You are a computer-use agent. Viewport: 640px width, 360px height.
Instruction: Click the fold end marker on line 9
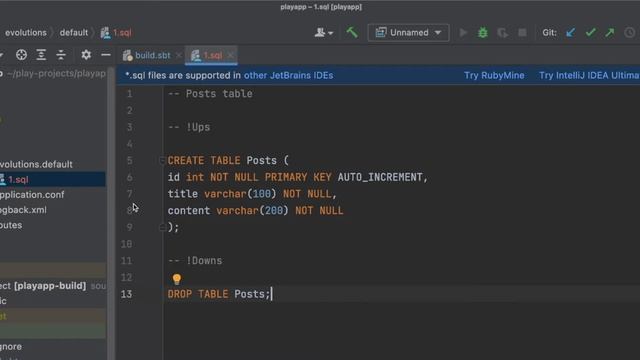click(162, 227)
